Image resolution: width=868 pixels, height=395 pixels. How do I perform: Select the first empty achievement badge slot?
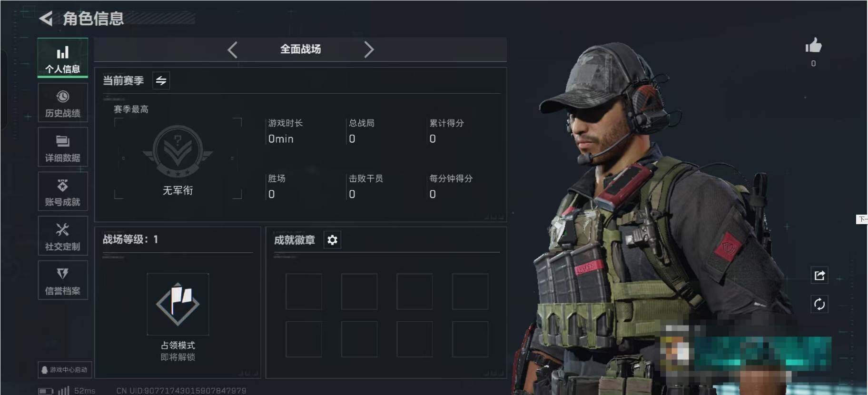pos(304,291)
